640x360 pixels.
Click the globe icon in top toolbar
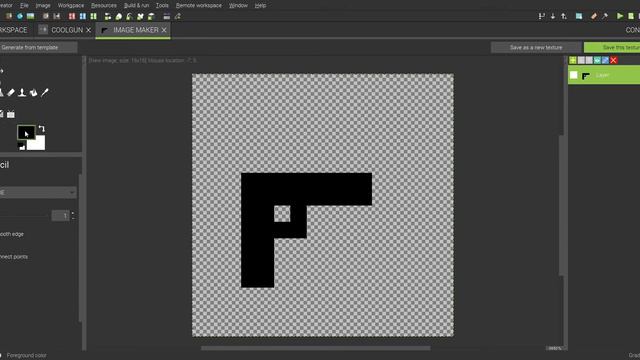[x=20, y=16]
